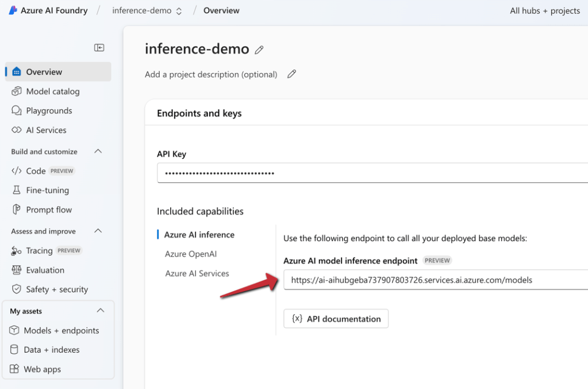Open the API documentation button
Viewport: 588px width, 389px height.
pos(336,319)
